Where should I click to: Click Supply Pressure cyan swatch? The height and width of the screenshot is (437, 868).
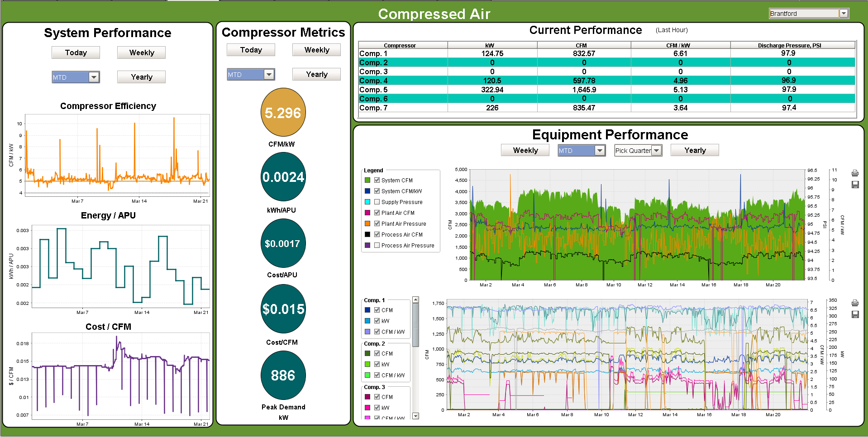click(367, 202)
